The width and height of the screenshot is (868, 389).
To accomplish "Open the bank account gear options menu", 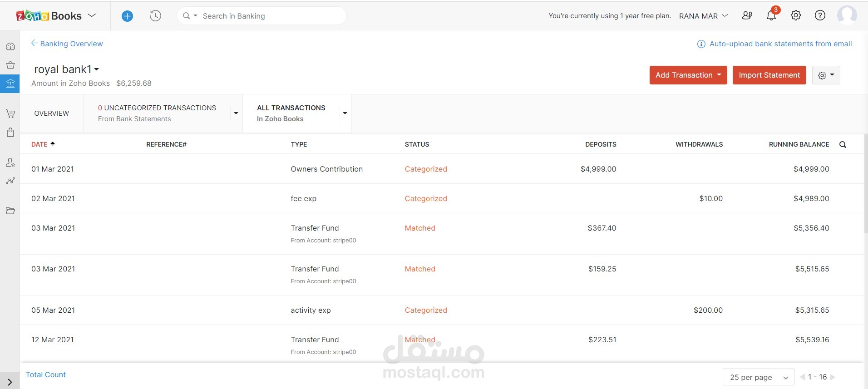I will 826,75.
